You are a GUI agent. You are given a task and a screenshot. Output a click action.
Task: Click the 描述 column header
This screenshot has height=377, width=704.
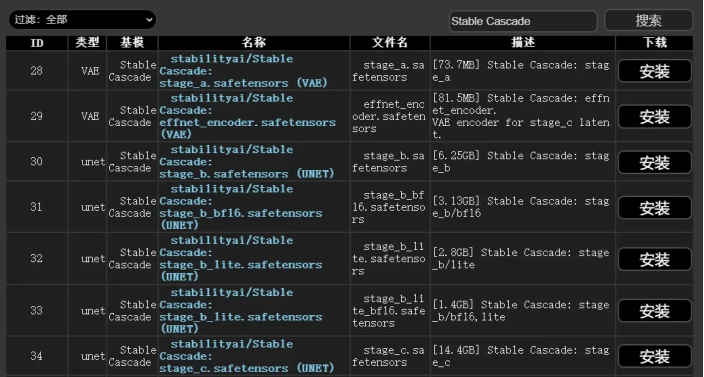523,43
